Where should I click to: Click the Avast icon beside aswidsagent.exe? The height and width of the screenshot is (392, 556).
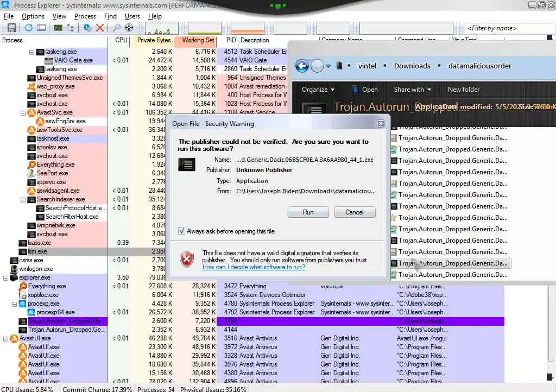[x=31, y=191]
